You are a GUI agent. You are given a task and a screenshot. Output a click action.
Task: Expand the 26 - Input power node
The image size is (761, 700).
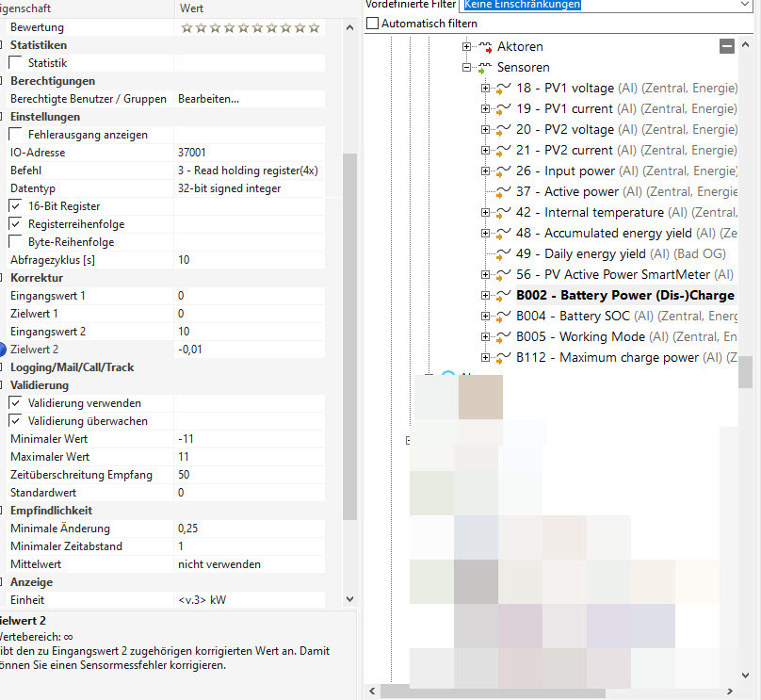coord(485,171)
